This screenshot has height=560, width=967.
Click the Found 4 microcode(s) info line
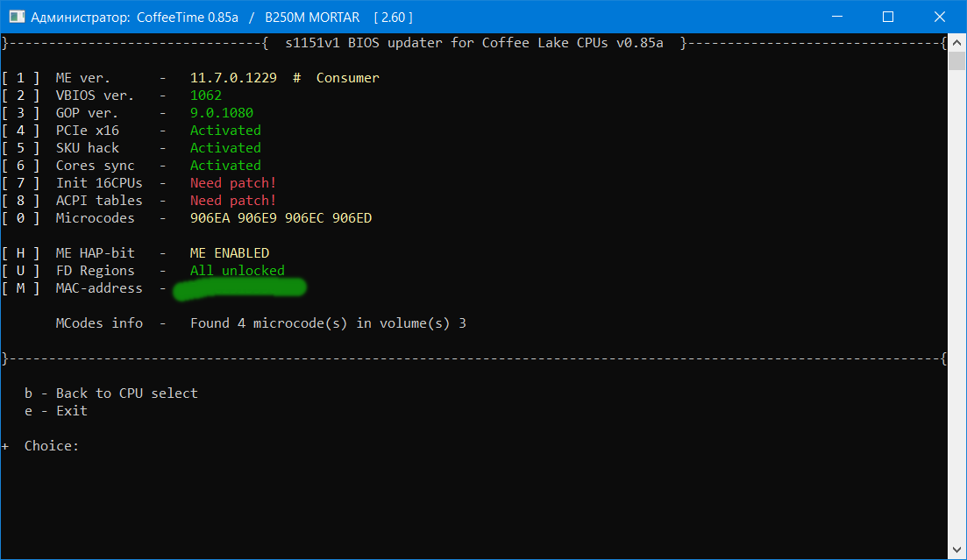[328, 323]
